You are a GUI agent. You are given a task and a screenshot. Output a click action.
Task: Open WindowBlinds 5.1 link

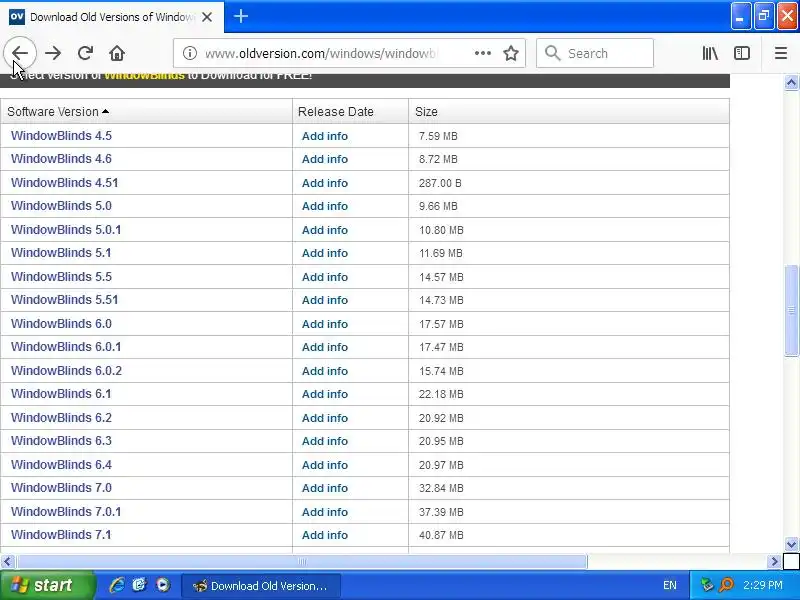(x=61, y=253)
